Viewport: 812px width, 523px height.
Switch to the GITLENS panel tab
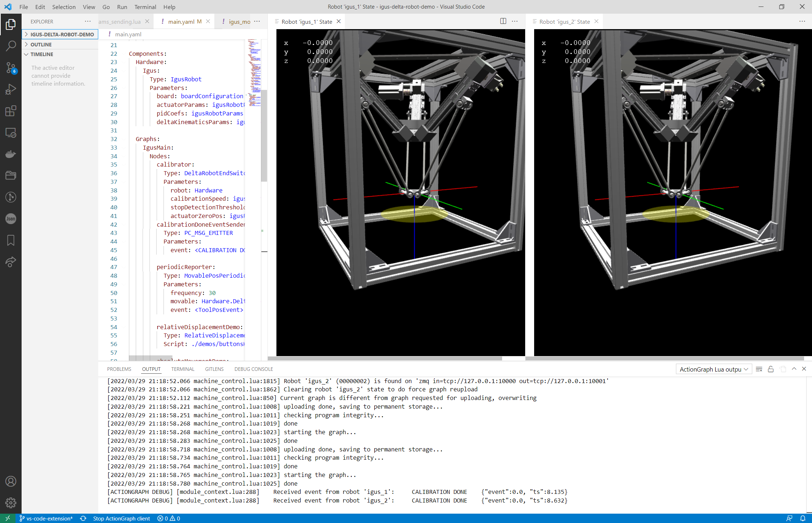pyautogui.click(x=214, y=369)
